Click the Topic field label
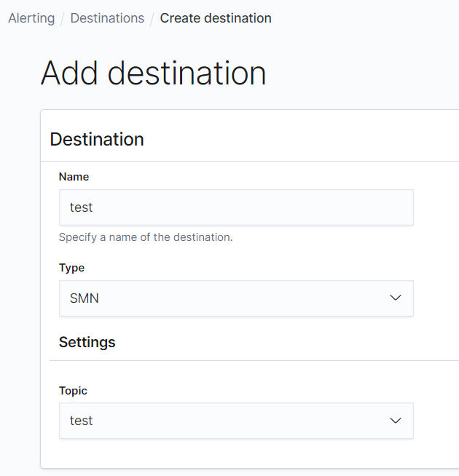The image size is (459, 476). [x=73, y=391]
